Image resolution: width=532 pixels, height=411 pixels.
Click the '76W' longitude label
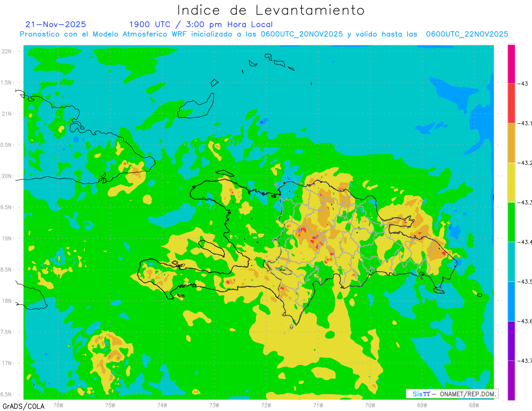coord(58,405)
